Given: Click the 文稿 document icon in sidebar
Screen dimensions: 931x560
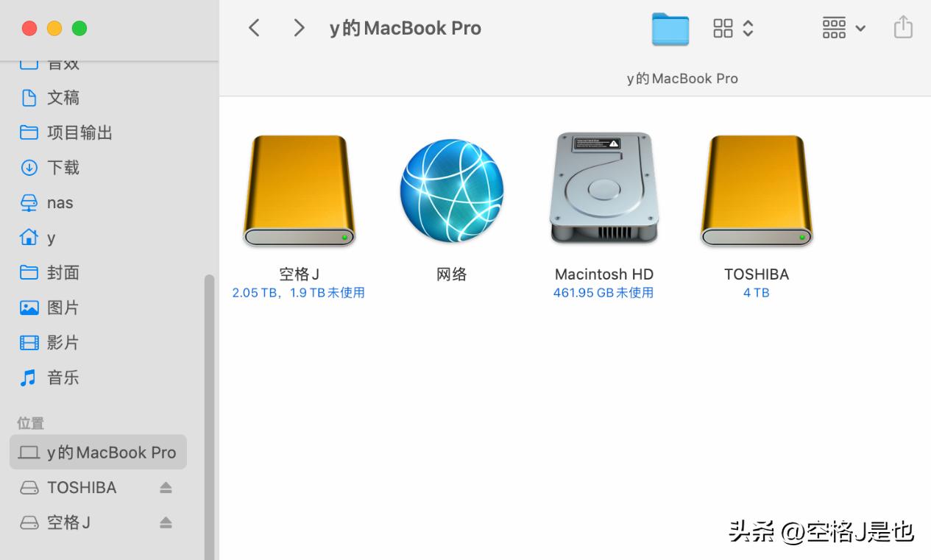Looking at the screenshot, I should click(x=29, y=98).
